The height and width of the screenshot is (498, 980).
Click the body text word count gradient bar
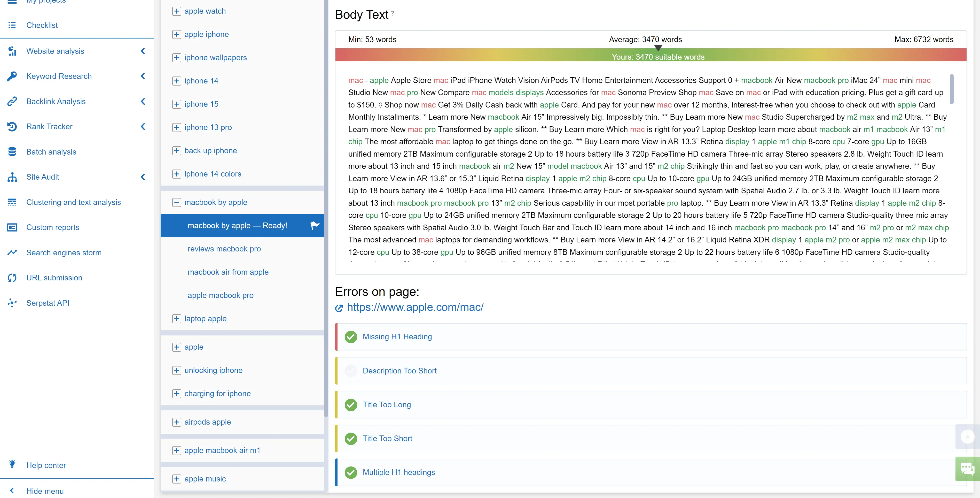[650, 55]
